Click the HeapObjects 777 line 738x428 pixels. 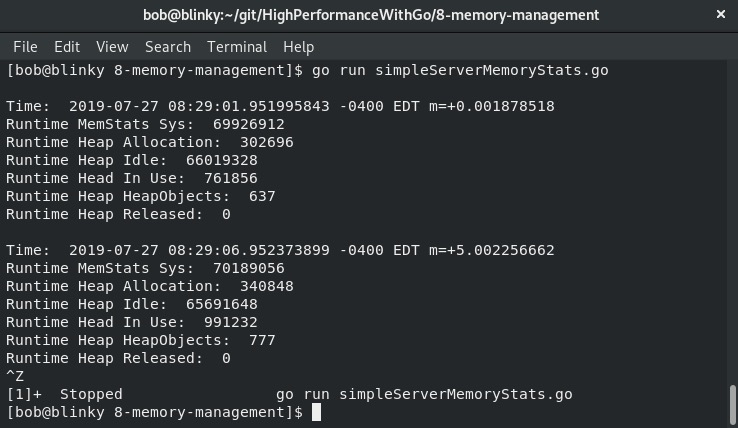tap(141, 340)
